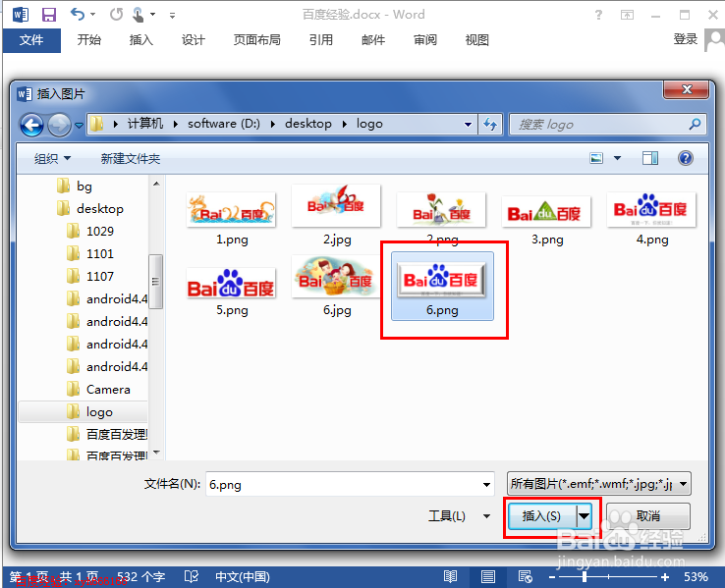725x588 pixels.
Task: Open the 插入 button split dropdown arrow
Action: click(585, 516)
